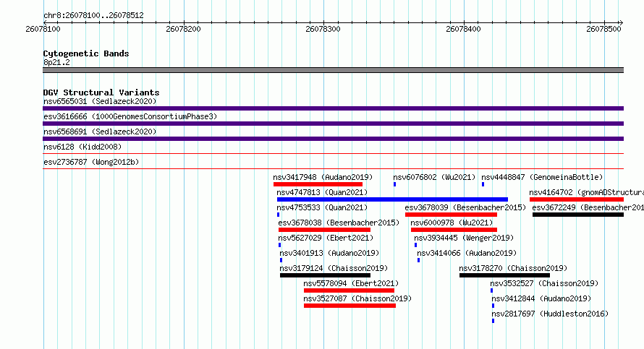Image resolution: width=644 pixels, height=349 pixels.
Task: Open the nsv3532527 (Chaisson2019) label
Action: click(x=544, y=283)
